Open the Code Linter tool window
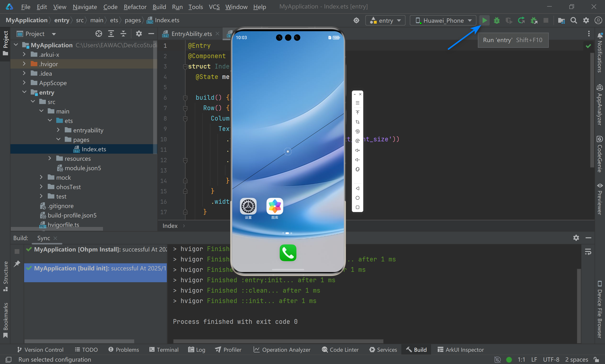Screen dimensions: 605x364 (x=340, y=350)
